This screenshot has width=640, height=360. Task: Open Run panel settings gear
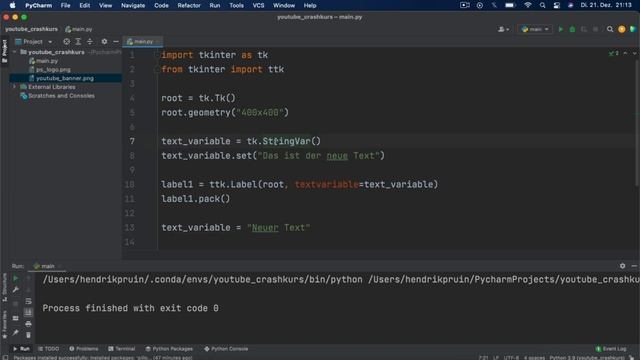622,266
